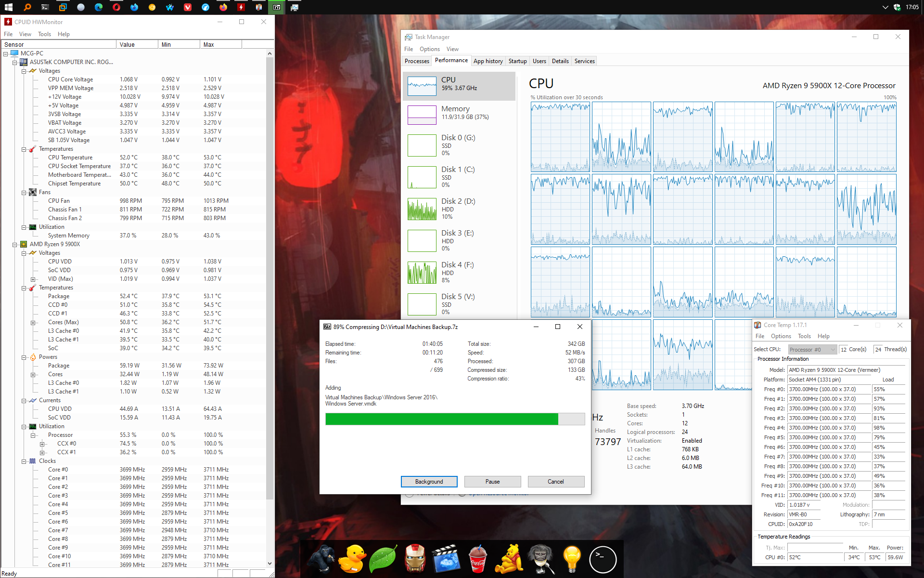
Task: Click the light bulb dock icon
Action: [x=572, y=559]
